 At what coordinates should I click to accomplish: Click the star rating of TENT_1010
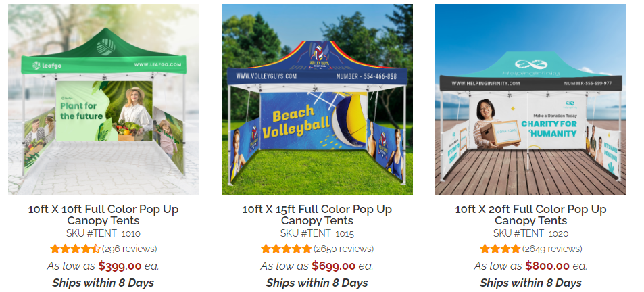click(x=75, y=249)
